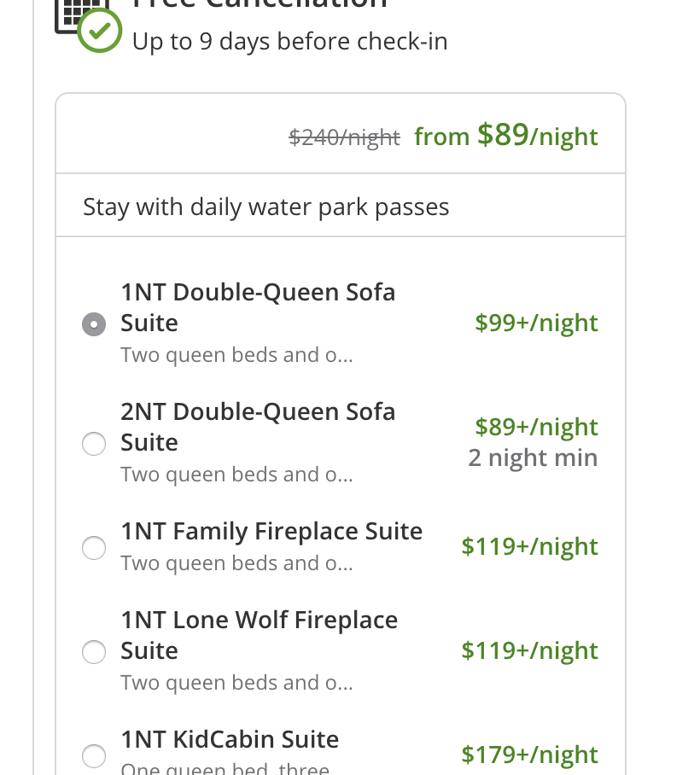Click the 2NT Double-Queen Sofa Suite title
Screen dimensions: 700x775
pos(258,427)
